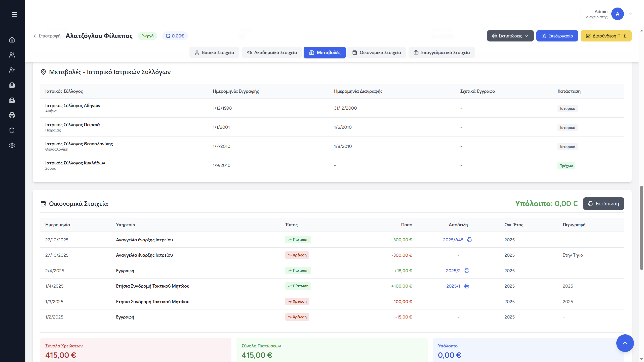Switch to Βασικά Στοιχεία tab
Viewport: 644px width, 362px height.
214,53
